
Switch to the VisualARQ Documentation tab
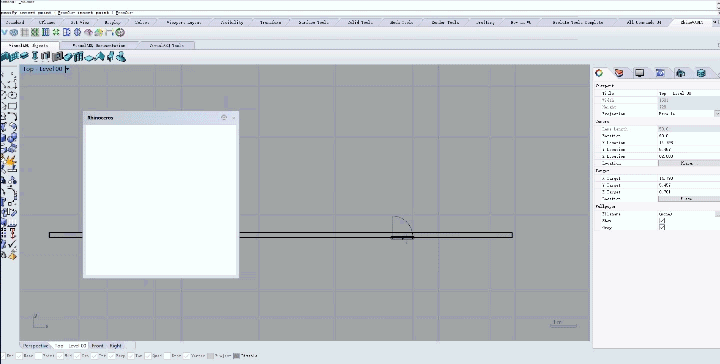[x=99, y=45]
